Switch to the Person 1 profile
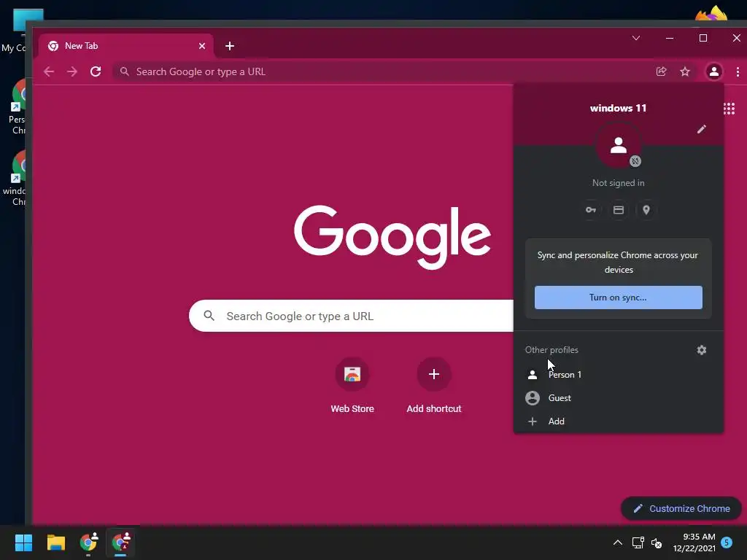Image resolution: width=747 pixels, height=560 pixels. (618, 375)
